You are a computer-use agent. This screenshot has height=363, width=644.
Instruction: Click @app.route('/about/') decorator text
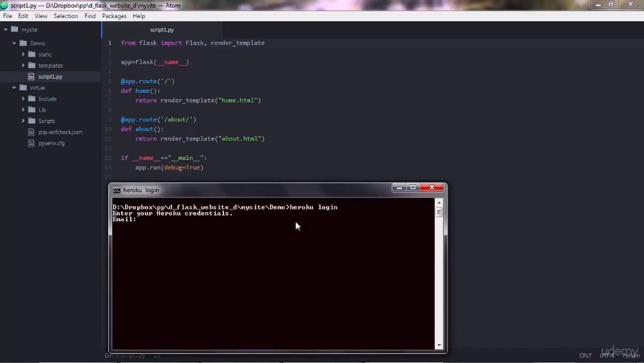158,119
